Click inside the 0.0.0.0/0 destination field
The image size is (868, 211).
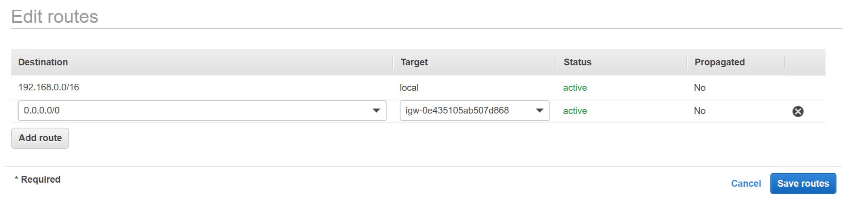click(x=202, y=111)
